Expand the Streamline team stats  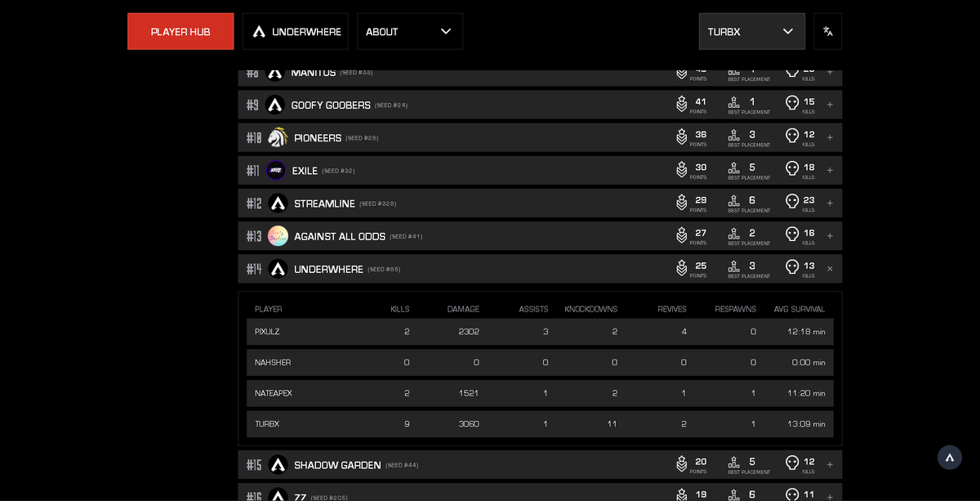(x=830, y=203)
